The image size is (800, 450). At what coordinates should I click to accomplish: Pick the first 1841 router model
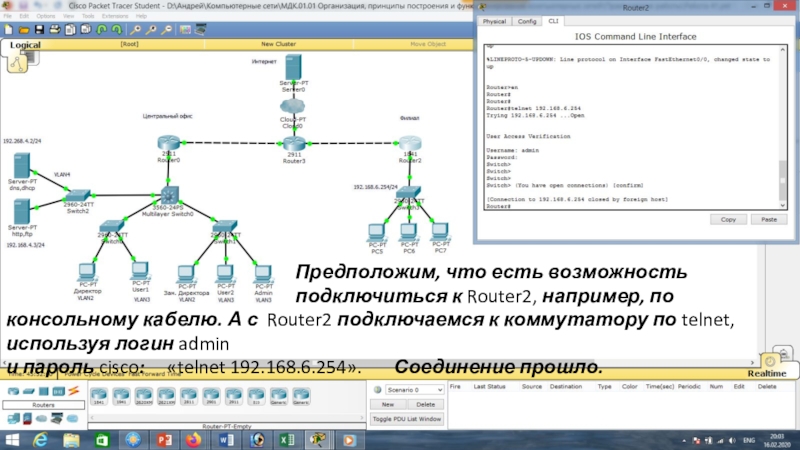[x=98, y=396]
